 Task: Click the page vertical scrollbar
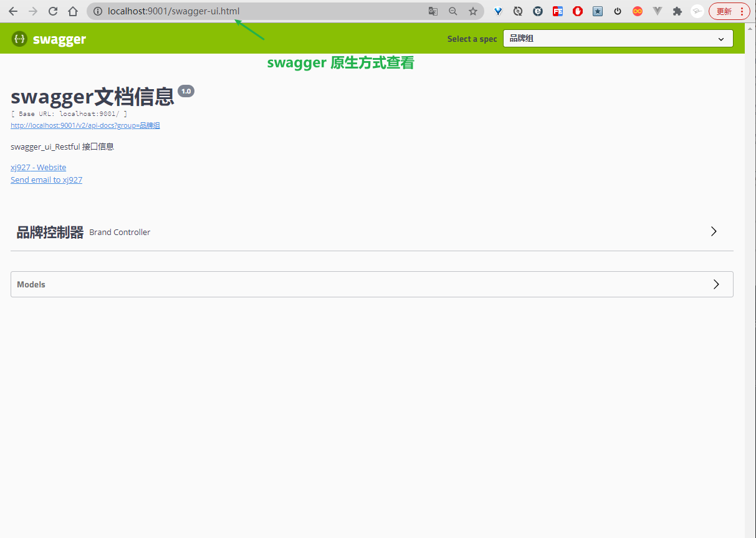point(750,281)
